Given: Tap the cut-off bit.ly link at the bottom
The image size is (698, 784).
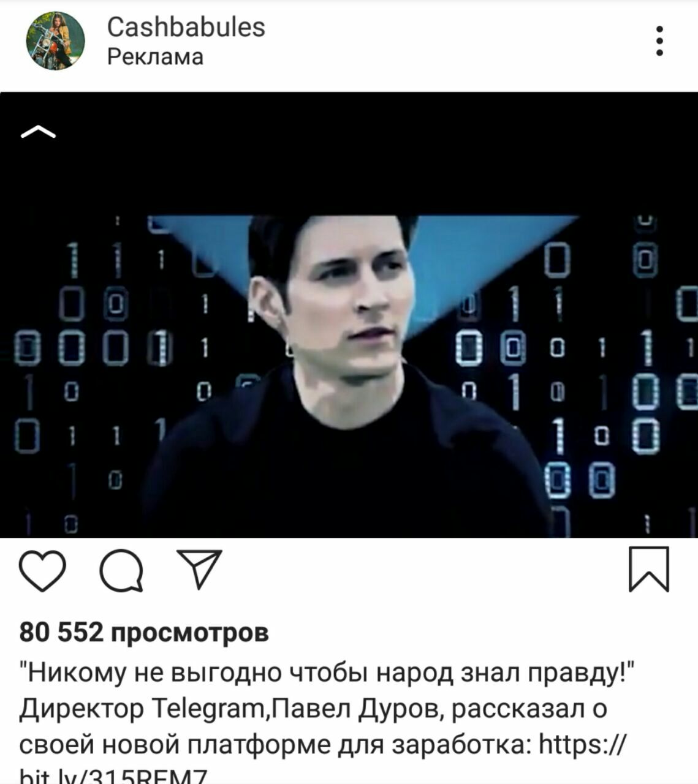Looking at the screenshot, I should coord(113,777).
